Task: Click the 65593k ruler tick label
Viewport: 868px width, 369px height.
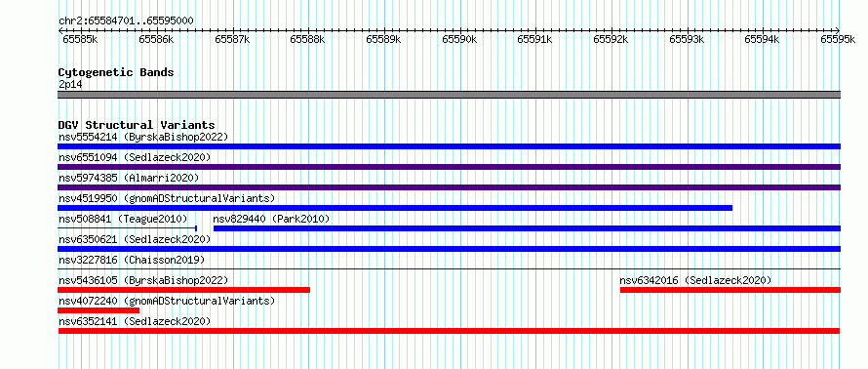Action: [x=688, y=39]
